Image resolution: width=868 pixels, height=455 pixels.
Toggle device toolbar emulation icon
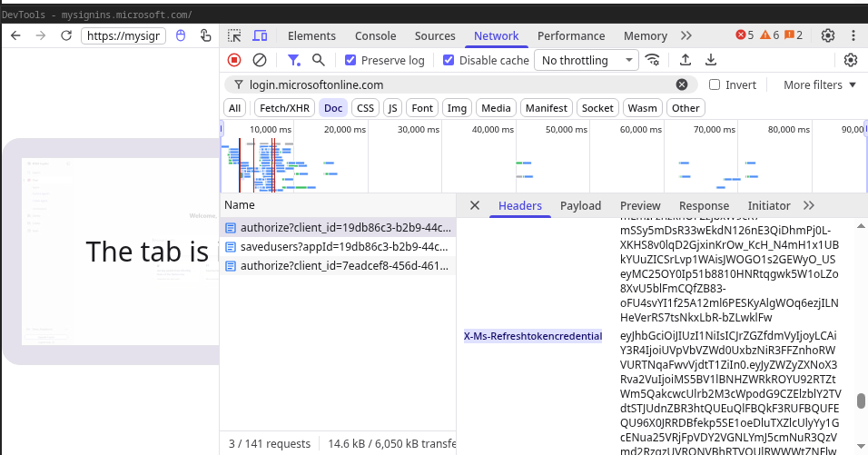(x=260, y=35)
